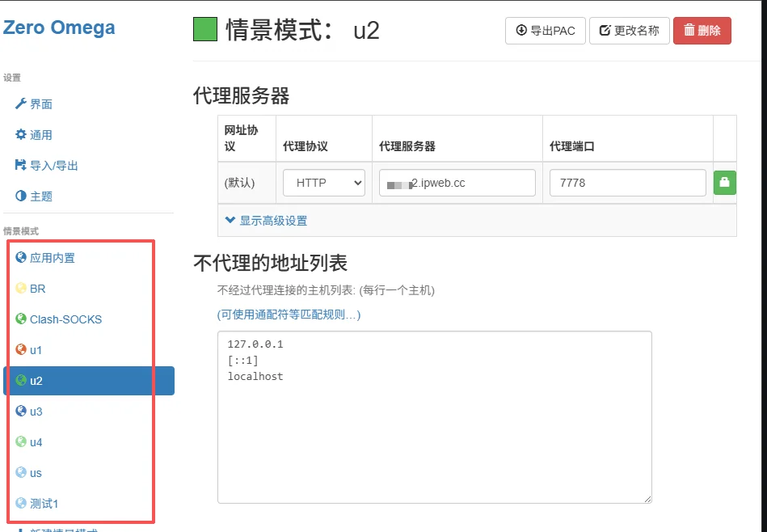Open the 可使用通配符等匹配规则 help link
Viewport: 767px width, 532px height.
click(289, 315)
